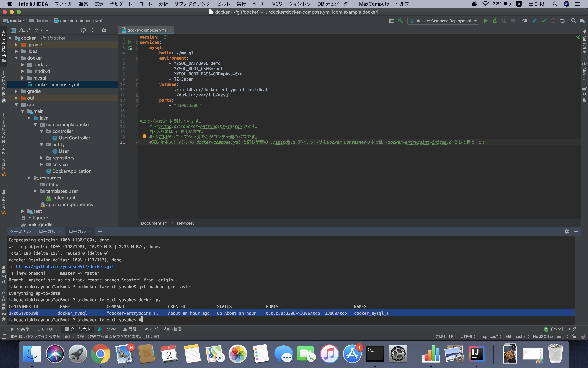Click Docker whale icon in menu bar
This screenshot has height=368, width=588.
tap(475, 4)
